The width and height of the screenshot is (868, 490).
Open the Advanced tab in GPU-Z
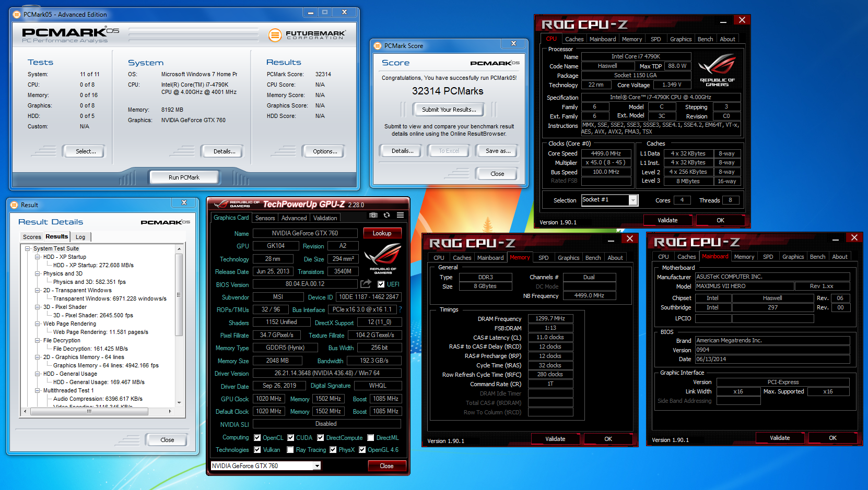tap(294, 218)
